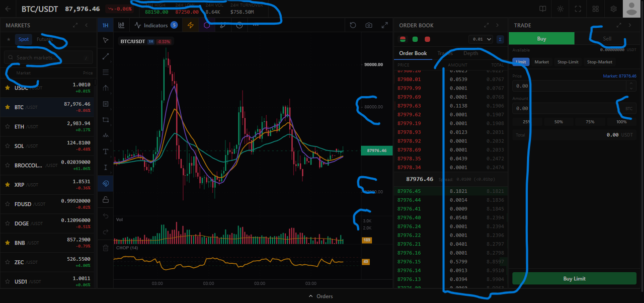Image resolution: width=644 pixels, height=303 pixels.
Task: Toggle light theme with sun icon
Action: coord(560,9)
